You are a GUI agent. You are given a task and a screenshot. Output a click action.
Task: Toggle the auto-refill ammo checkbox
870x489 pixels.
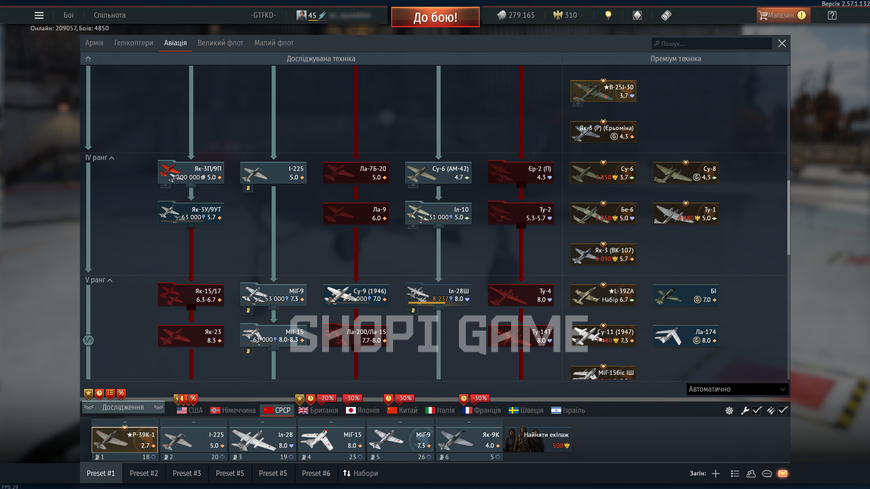click(783, 410)
